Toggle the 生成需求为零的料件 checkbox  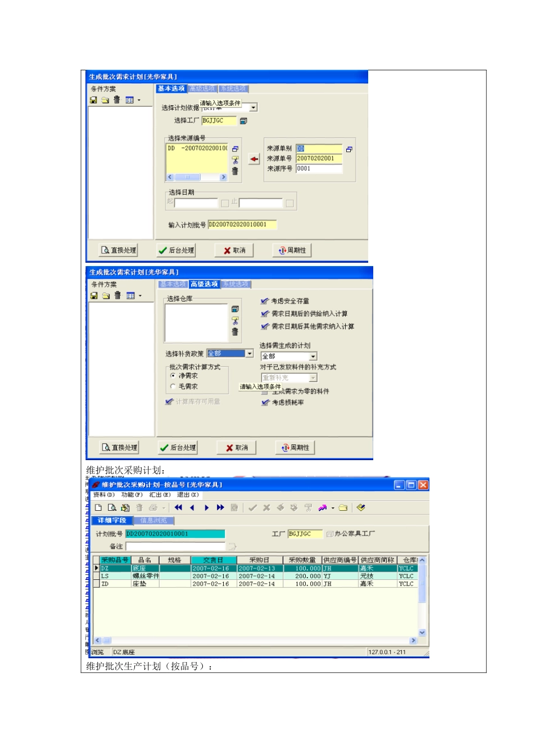tap(265, 392)
